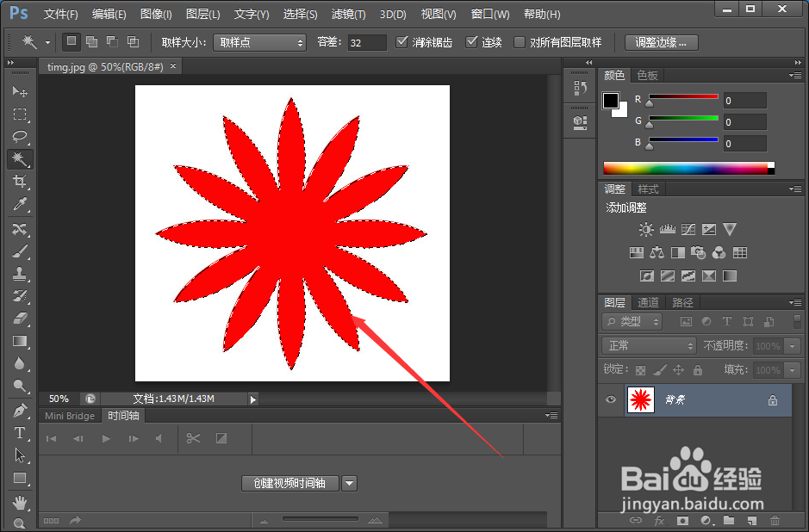Click the color spectrum ramp
This screenshot has height=532, width=809.
click(688, 168)
